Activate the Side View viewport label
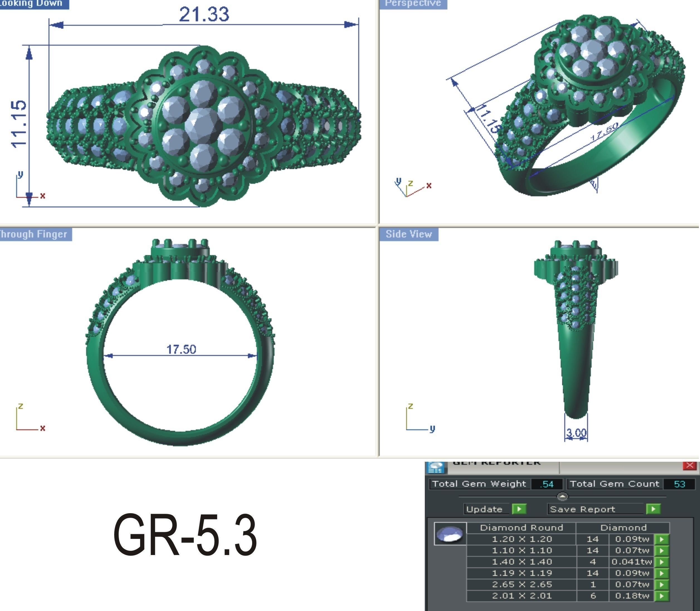The height and width of the screenshot is (611, 700). pos(409,234)
